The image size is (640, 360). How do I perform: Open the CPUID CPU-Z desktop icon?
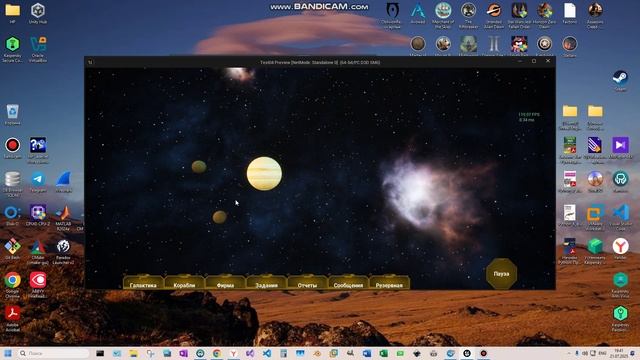pyautogui.click(x=38, y=216)
